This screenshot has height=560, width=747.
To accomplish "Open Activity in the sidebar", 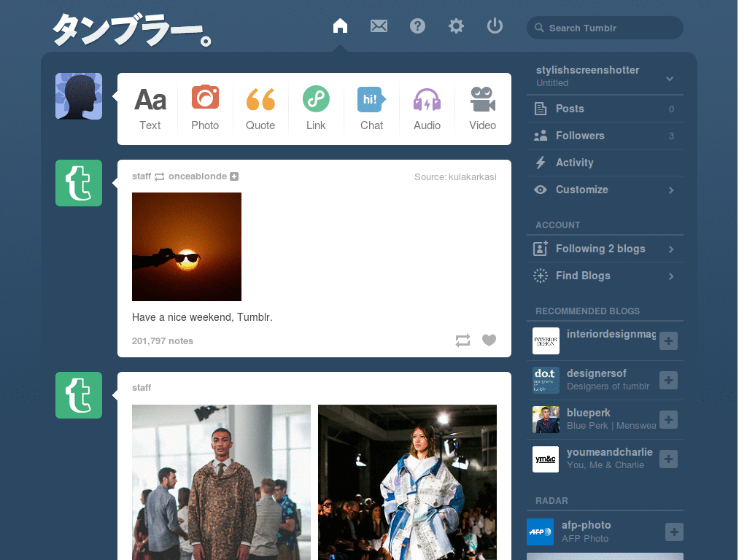I will tap(605, 163).
